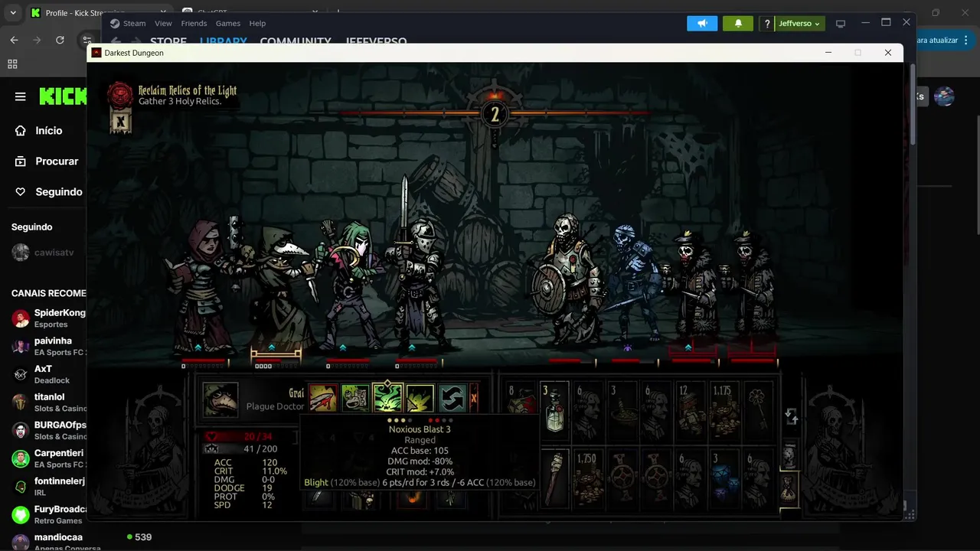Go to Steam COMMUNITY tab
Image resolution: width=980 pixels, height=551 pixels.
click(296, 41)
